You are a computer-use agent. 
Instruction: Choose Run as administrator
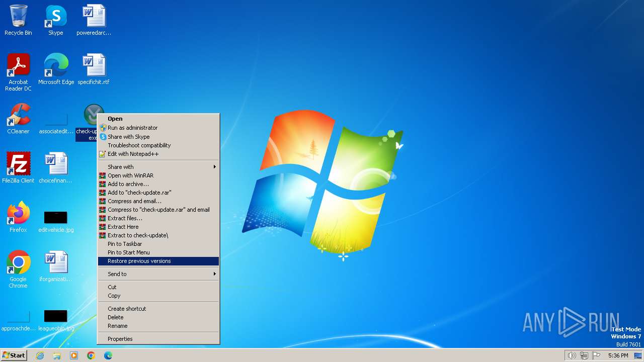(158, 128)
